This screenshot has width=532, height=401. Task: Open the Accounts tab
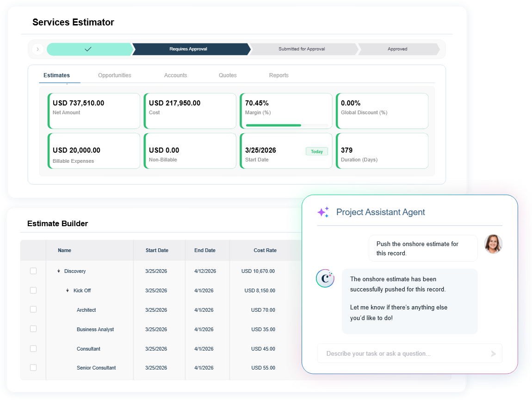[x=175, y=75]
